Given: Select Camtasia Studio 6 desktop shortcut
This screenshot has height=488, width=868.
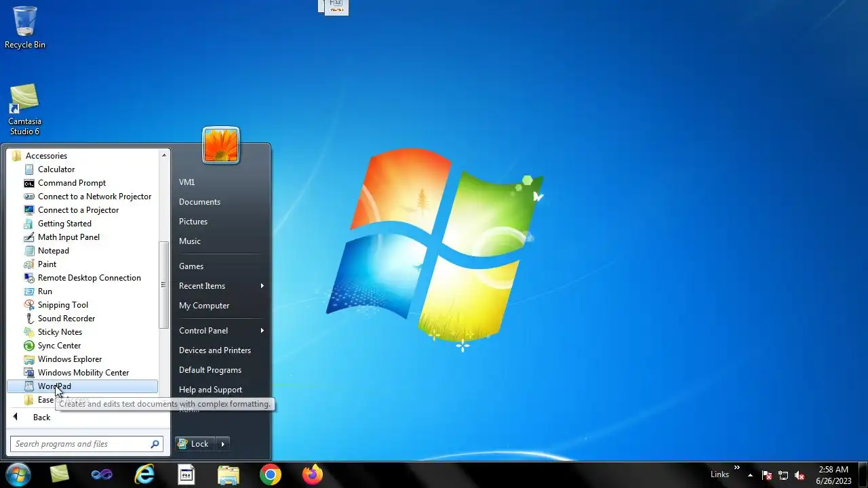Looking at the screenshot, I should click(25, 110).
